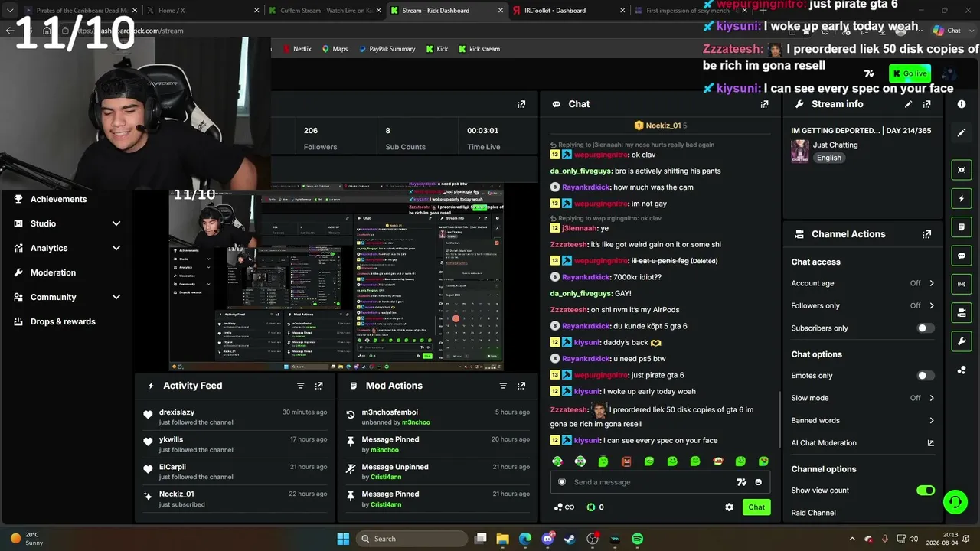Pop out the Channel Actions panel
The height and width of the screenshot is (551, 980).
pyautogui.click(x=926, y=234)
